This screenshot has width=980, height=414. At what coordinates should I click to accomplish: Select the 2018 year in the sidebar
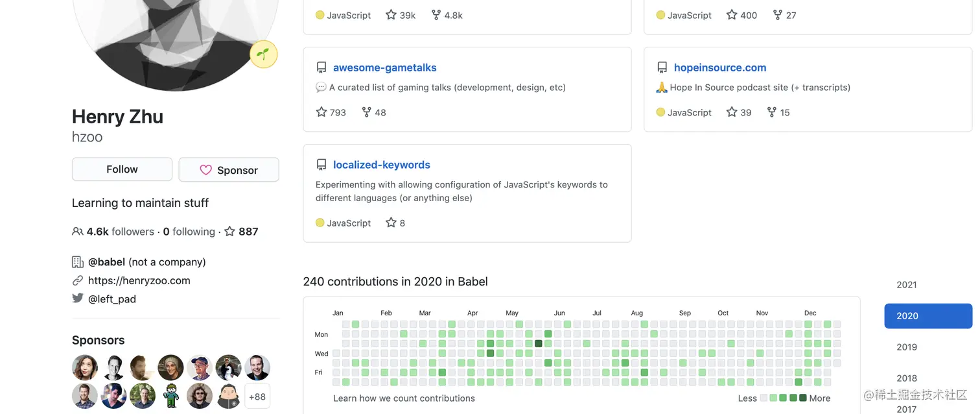click(x=906, y=378)
